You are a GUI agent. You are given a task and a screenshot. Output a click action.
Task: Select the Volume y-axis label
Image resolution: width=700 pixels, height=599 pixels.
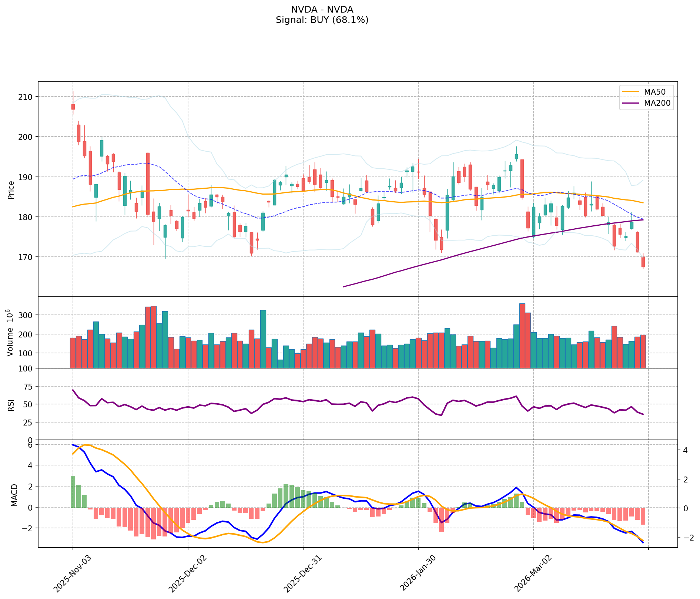coord(10,333)
